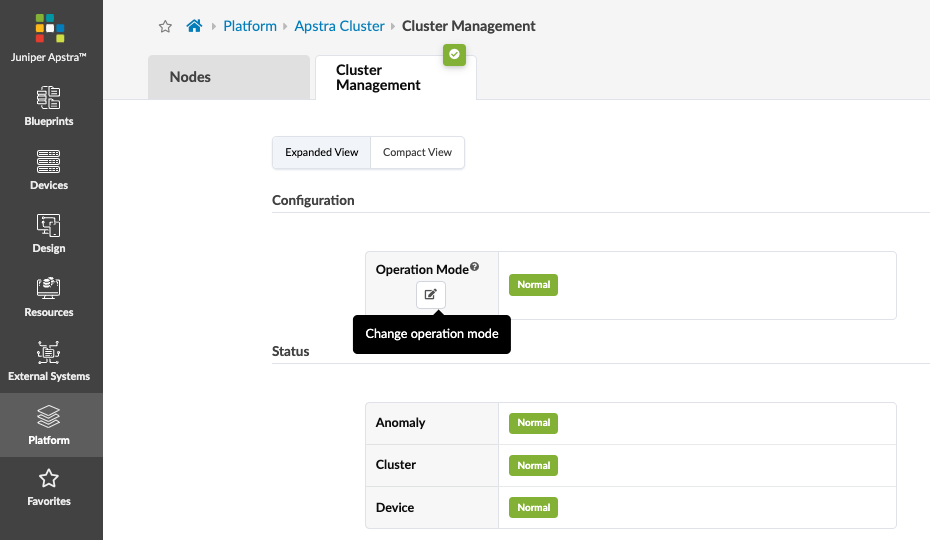This screenshot has height=540, width=930.
Task: Open the Design section
Action: (49, 234)
